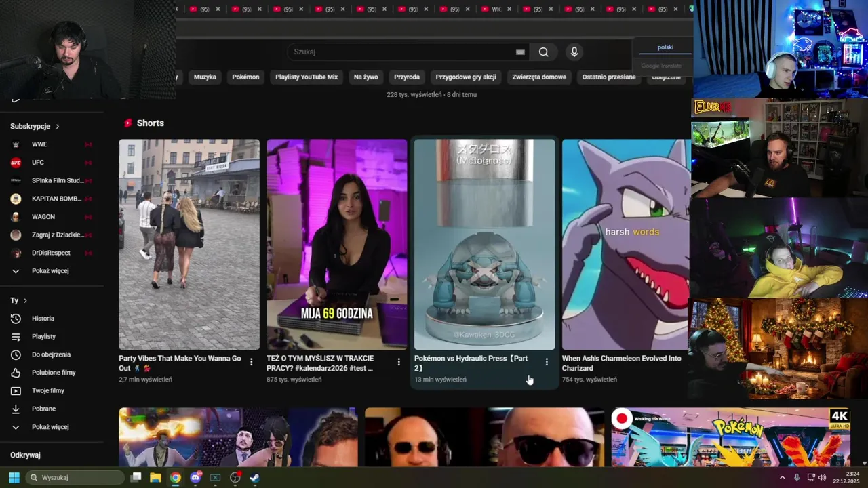The width and height of the screenshot is (868, 488).
Task: Click the KAPITAN BOMB channel avatar
Action: (x=16, y=199)
